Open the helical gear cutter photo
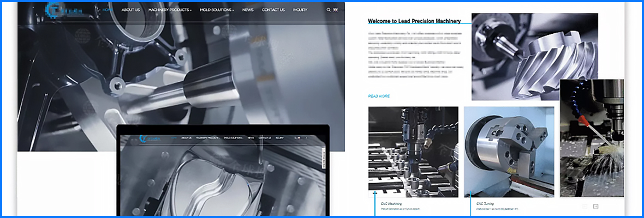This screenshot has width=644, height=218. 535,57
